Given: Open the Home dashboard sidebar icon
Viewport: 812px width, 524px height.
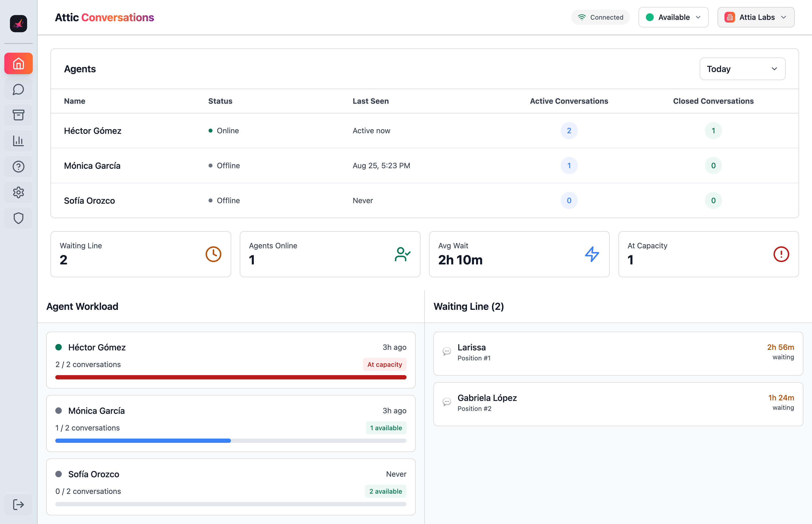Looking at the screenshot, I should (18, 64).
